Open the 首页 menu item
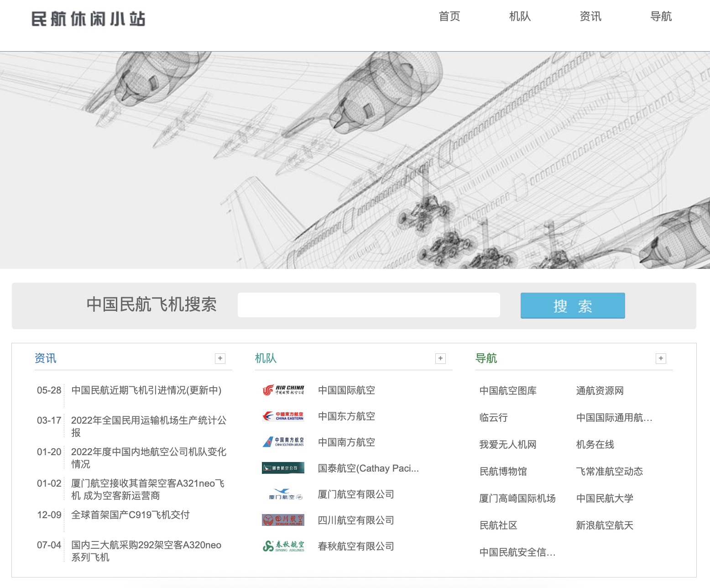This screenshot has width=710, height=588. click(449, 16)
